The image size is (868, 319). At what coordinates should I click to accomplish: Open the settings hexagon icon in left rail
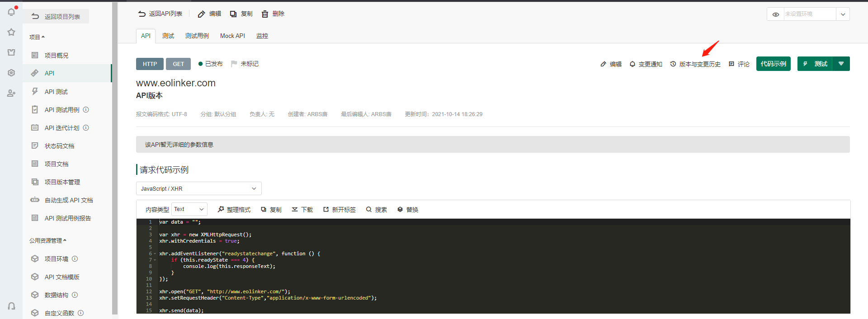point(11,73)
